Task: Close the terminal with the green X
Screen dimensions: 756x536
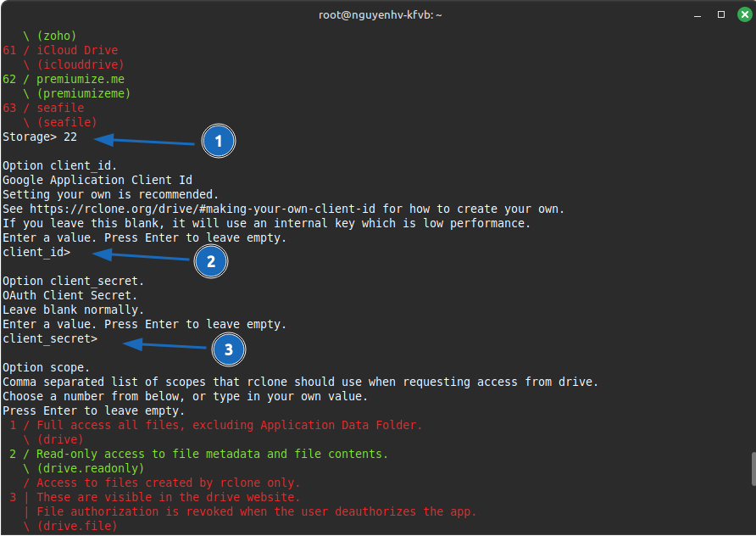Action: pos(743,14)
